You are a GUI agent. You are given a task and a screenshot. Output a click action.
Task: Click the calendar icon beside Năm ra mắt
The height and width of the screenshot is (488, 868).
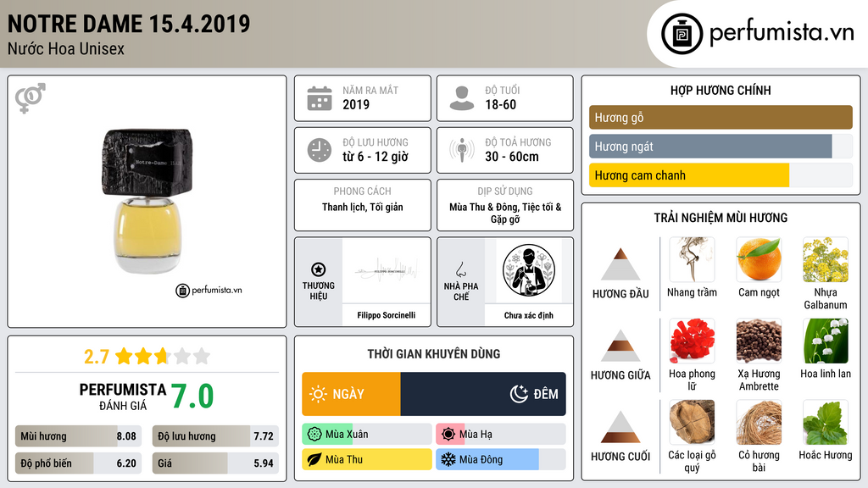(x=320, y=98)
